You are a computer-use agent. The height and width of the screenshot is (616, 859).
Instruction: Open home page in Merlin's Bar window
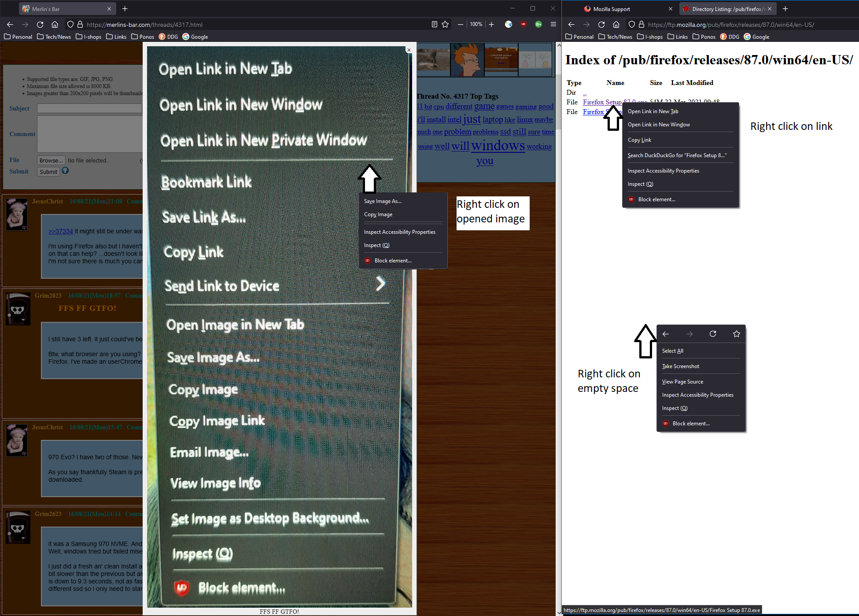coord(55,25)
